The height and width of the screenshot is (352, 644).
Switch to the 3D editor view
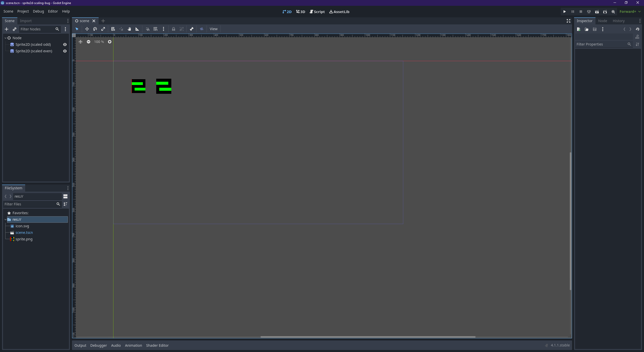pos(300,12)
